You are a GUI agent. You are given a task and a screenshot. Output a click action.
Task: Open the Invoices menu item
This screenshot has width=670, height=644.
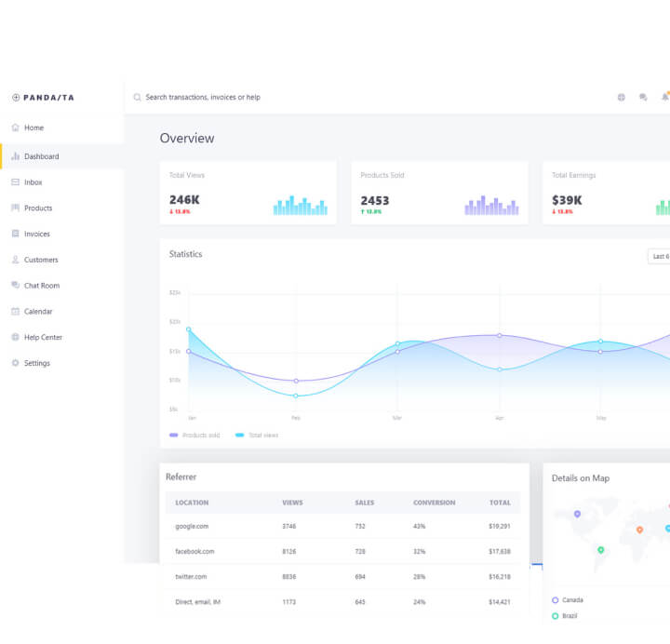click(x=37, y=235)
